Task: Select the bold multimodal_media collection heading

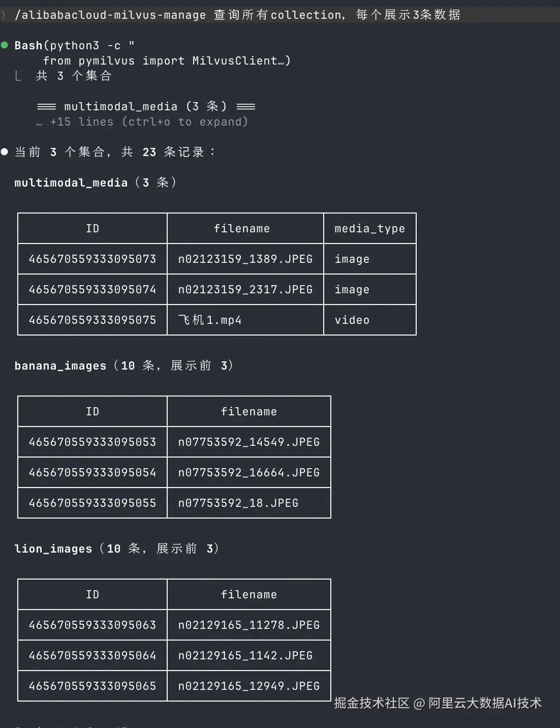Action: pos(71,183)
